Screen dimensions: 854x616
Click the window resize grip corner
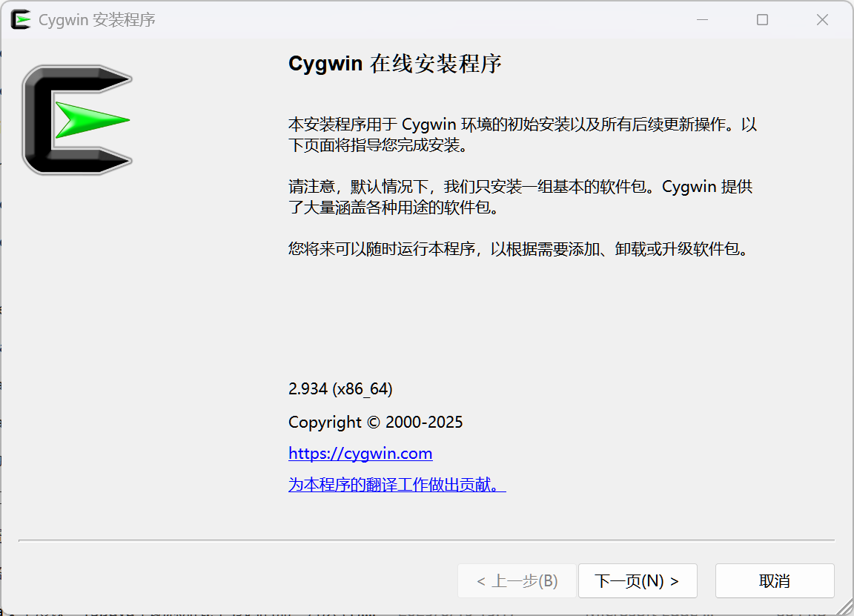point(844,606)
